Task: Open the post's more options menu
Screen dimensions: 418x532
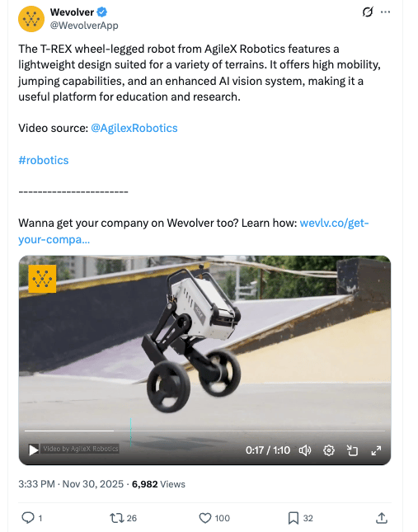Action: [385, 12]
